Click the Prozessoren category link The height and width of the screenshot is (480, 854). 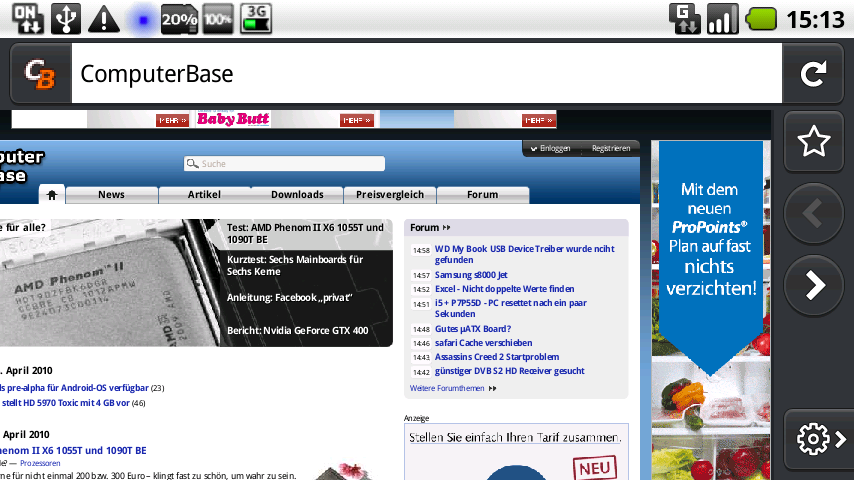pyautogui.click(x=40, y=463)
